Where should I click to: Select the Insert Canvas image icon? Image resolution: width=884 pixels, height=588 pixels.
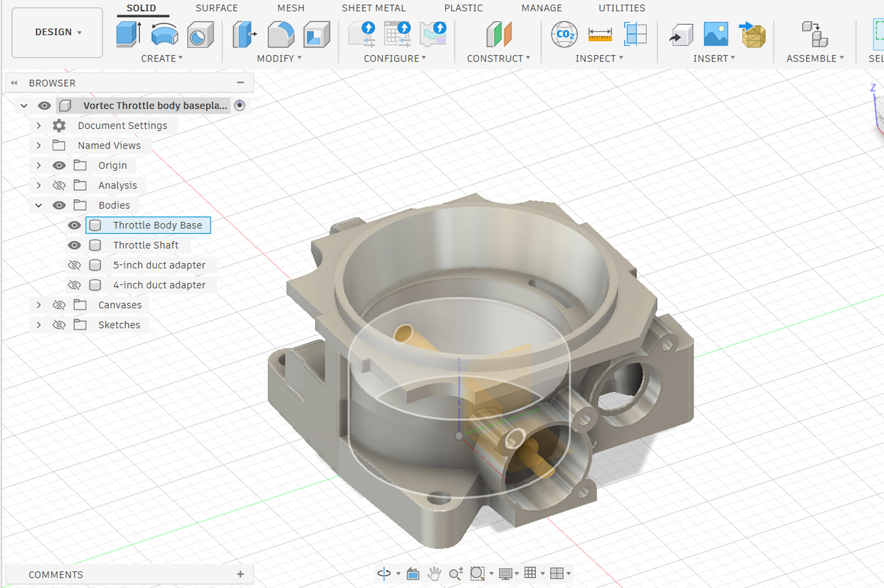716,34
